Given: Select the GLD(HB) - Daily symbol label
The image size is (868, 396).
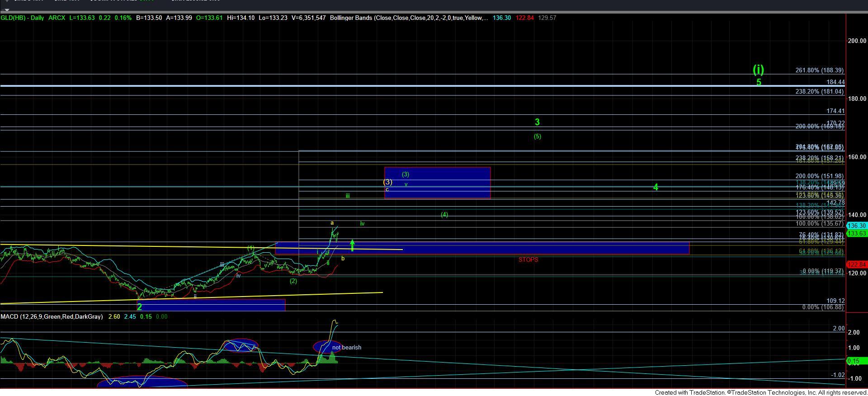Looking at the screenshot, I should point(22,18).
